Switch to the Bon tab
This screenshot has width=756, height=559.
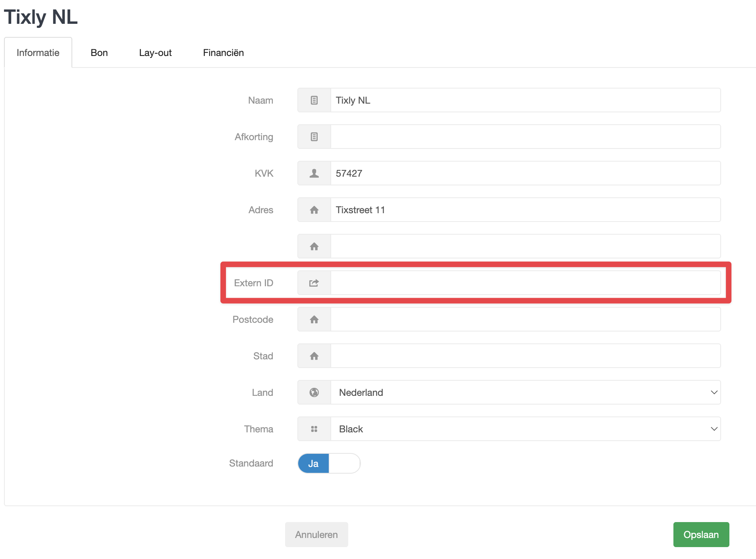(x=99, y=53)
